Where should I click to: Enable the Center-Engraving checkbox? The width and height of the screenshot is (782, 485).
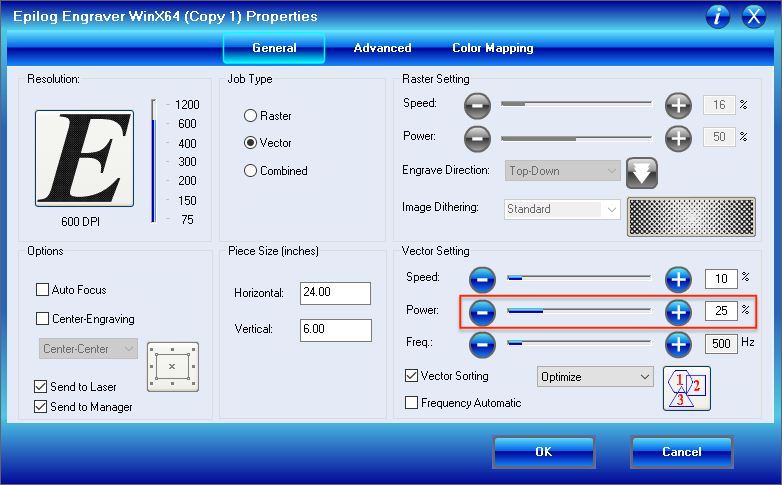[42, 318]
